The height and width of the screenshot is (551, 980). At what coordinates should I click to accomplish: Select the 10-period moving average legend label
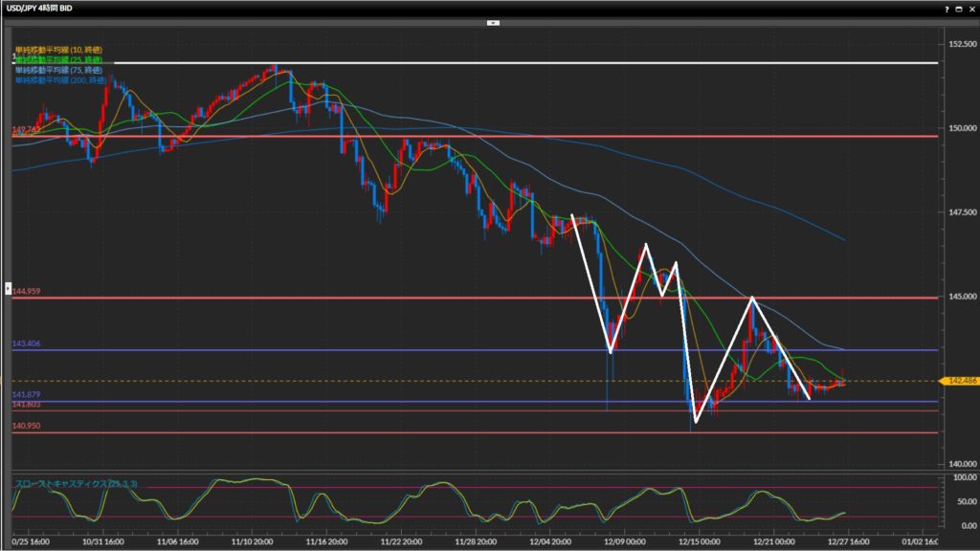58,49
